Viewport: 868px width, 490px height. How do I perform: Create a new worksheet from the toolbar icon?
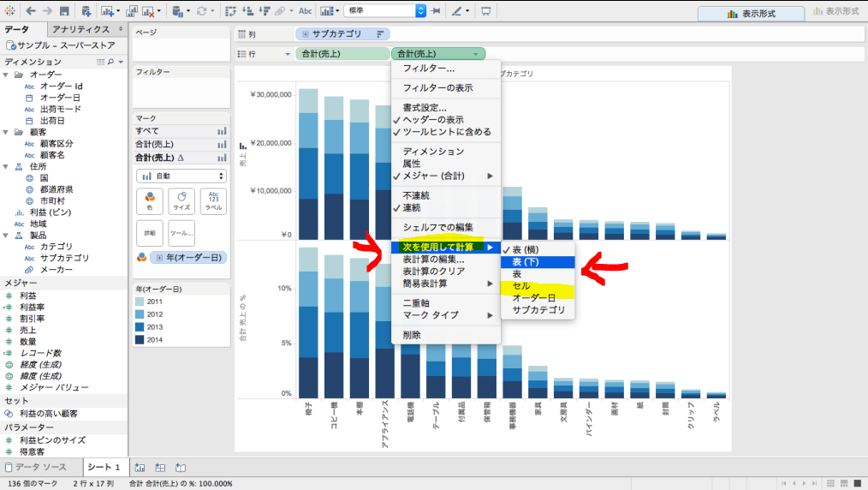click(107, 10)
